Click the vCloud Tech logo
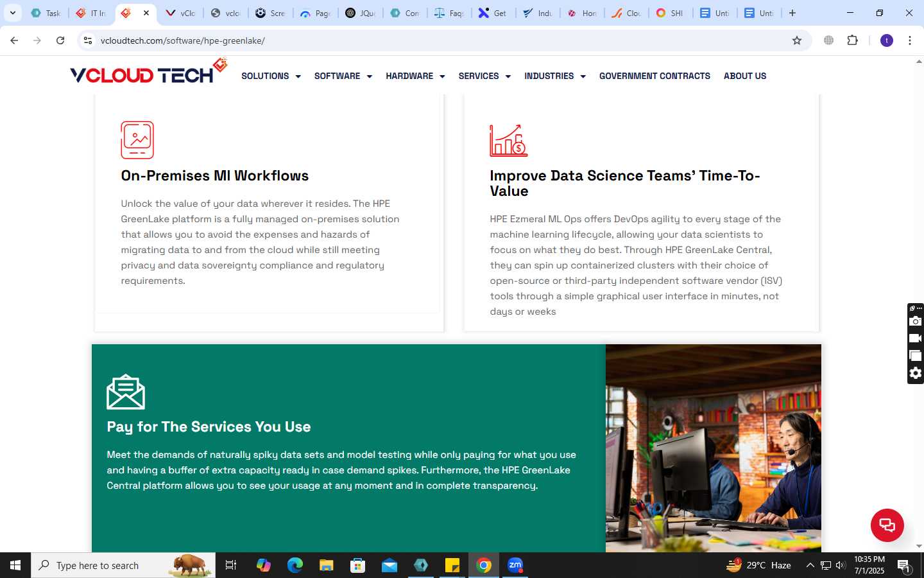This screenshot has height=578, width=924. point(148,72)
